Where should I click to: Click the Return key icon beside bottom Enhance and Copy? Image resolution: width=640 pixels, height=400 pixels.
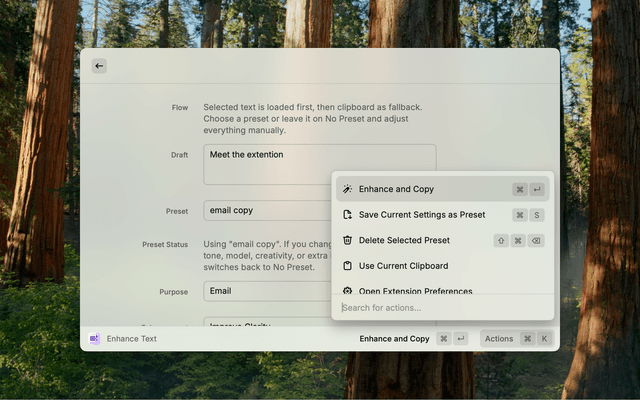(x=460, y=339)
